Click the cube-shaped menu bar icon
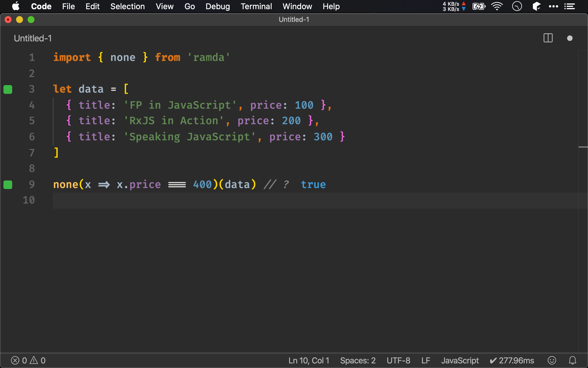588x368 pixels. pyautogui.click(x=536, y=6)
